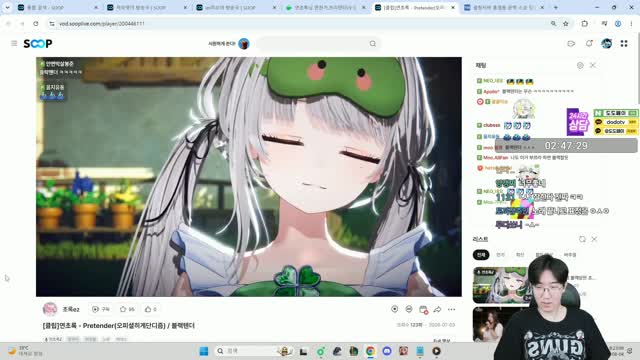The height and width of the screenshot is (360, 640).
Task: Click the thumbs-up like button
Action: [x=151, y=309]
